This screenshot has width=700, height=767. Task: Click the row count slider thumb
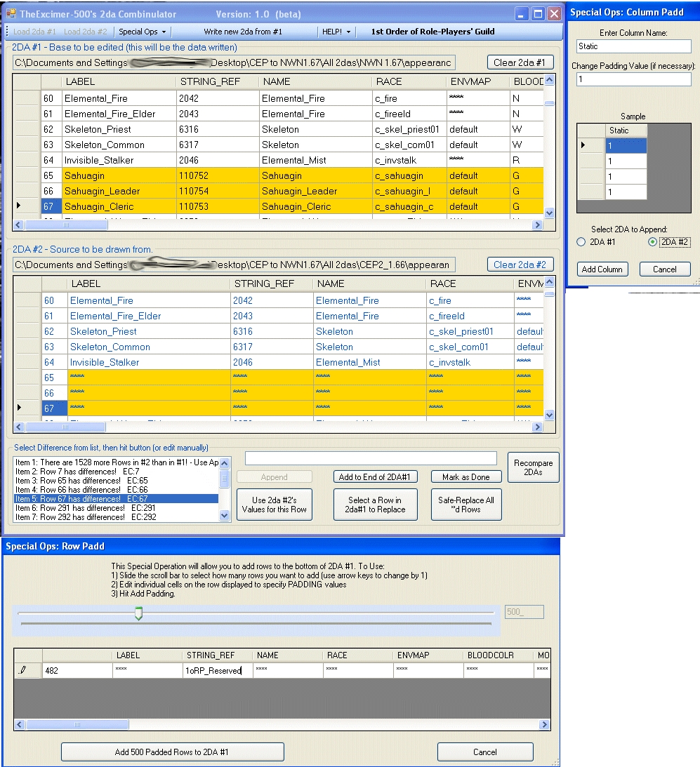(x=138, y=613)
